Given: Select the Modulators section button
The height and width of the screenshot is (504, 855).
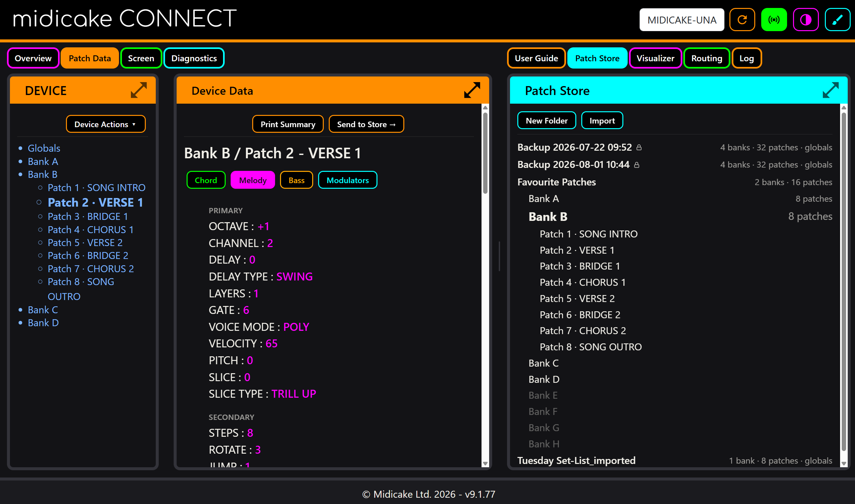Looking at the screenshot, I should (x=347, y=180).
